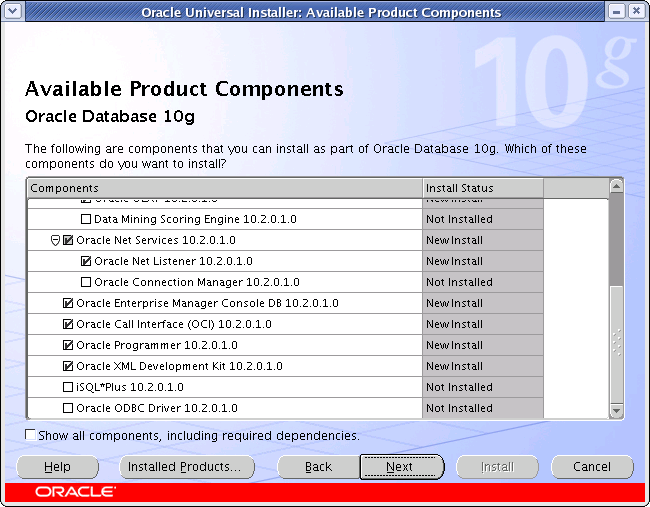Proceed with the Next button
Viewport: 650px width, 507px height.
click(x=402, y=467)
